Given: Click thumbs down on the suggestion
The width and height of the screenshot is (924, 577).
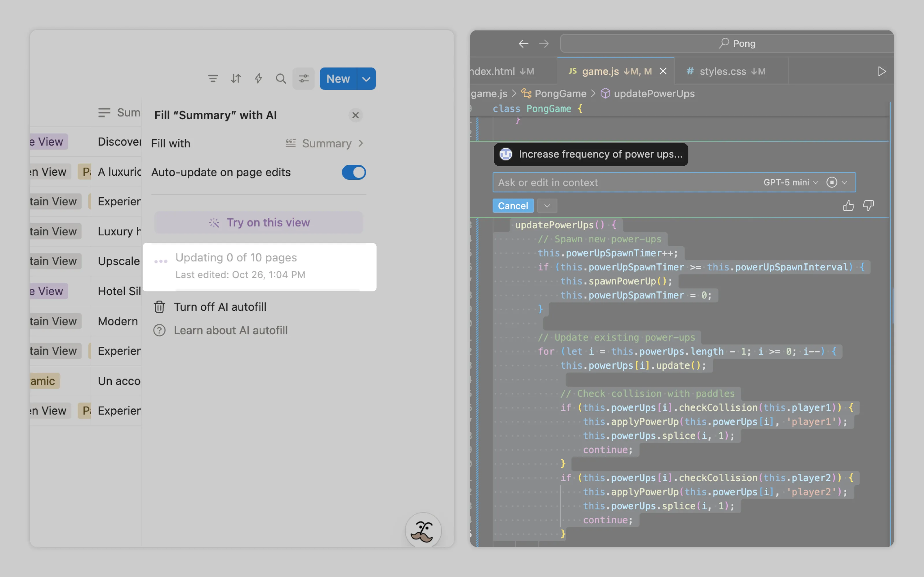Looking at the screenshot, I should pos(868,206).
